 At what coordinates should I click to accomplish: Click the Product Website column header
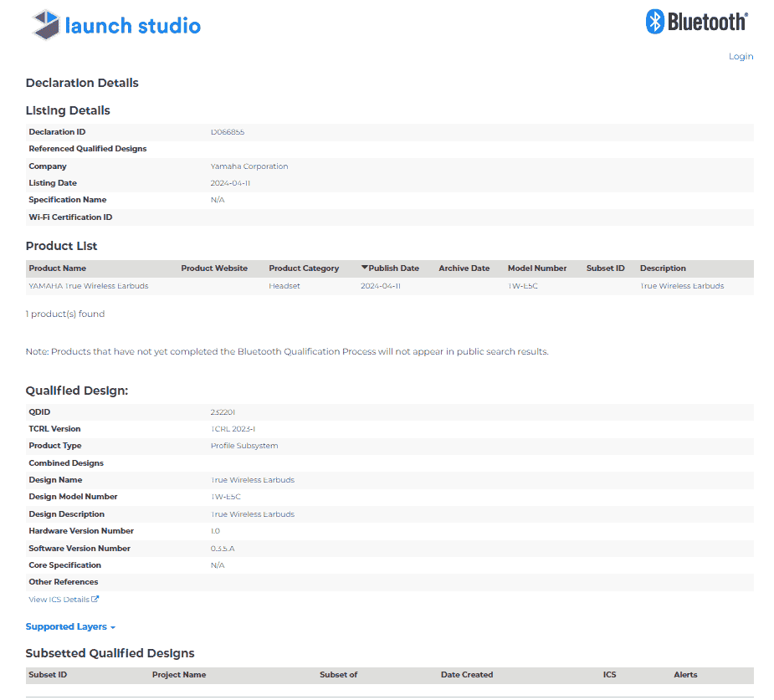point(214,268)
